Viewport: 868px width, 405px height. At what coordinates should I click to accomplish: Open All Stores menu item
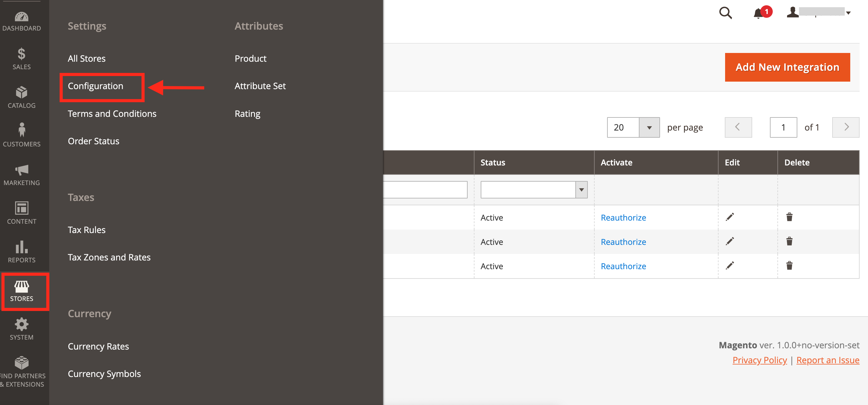(x=87, y=58)
